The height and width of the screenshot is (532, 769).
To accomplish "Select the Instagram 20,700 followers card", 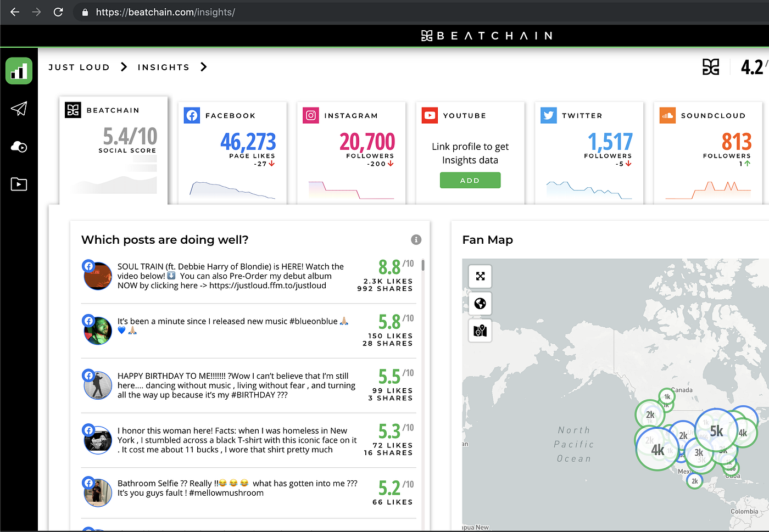I will pyautogui.click(x=352, y=153).
